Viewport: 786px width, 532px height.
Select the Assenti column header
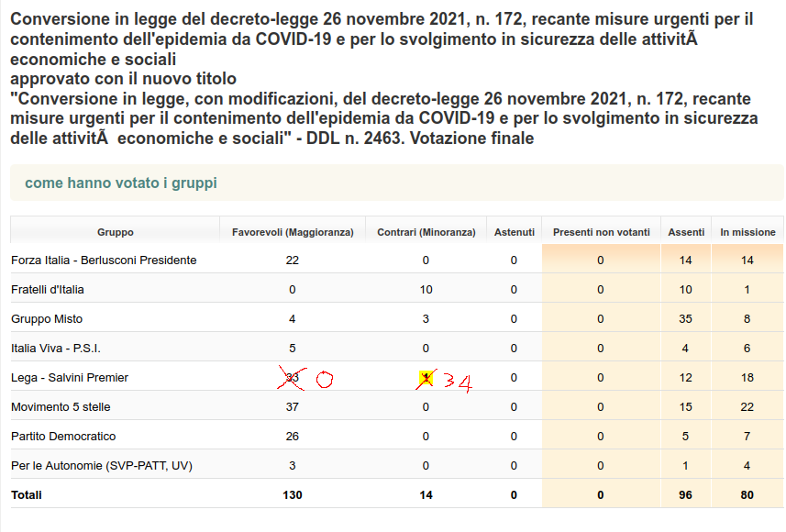coord(686,232)
